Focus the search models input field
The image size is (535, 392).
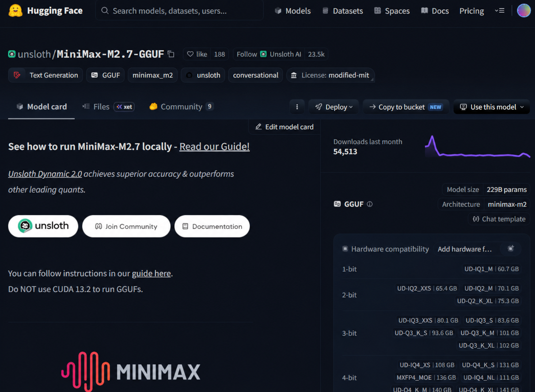(179, 11)
